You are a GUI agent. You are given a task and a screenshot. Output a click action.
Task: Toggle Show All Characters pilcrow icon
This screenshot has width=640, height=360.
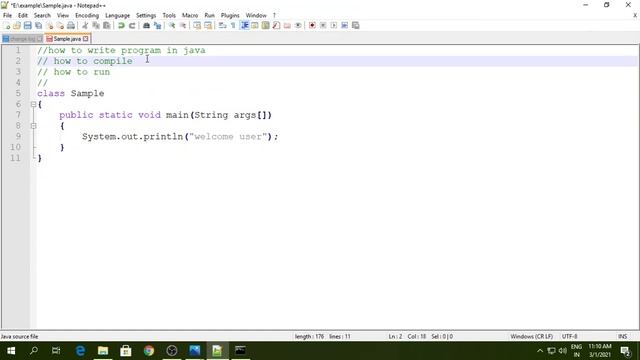click(x=233, y=25)
